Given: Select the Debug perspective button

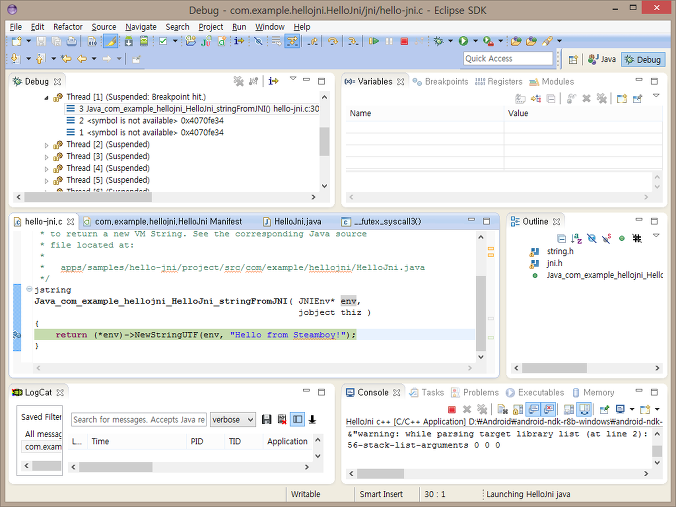Looking at the screenshot, I should click(643, 59).
